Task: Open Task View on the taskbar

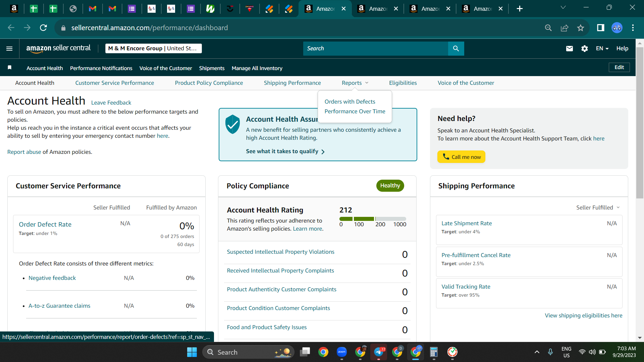Action: (x=305, y=352)
